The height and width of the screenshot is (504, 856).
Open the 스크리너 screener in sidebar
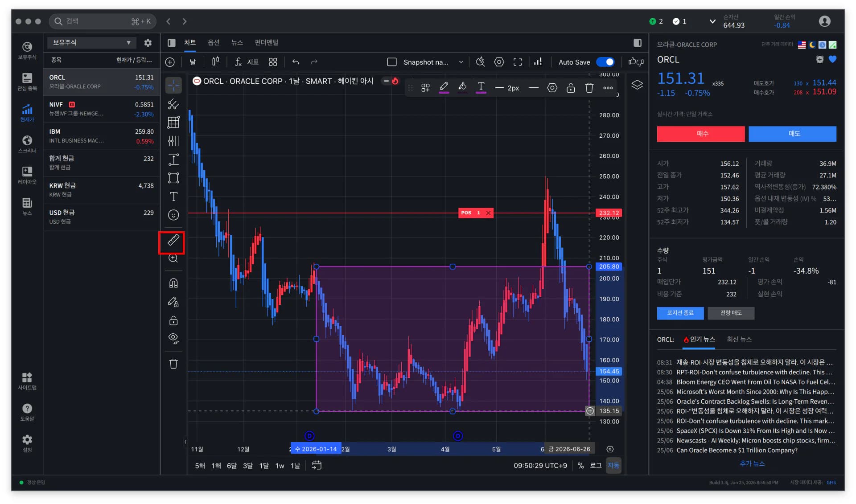[x=27, y=144]
